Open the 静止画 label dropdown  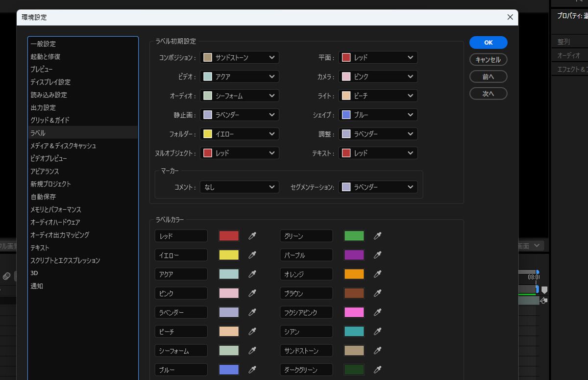pos(240,115)
